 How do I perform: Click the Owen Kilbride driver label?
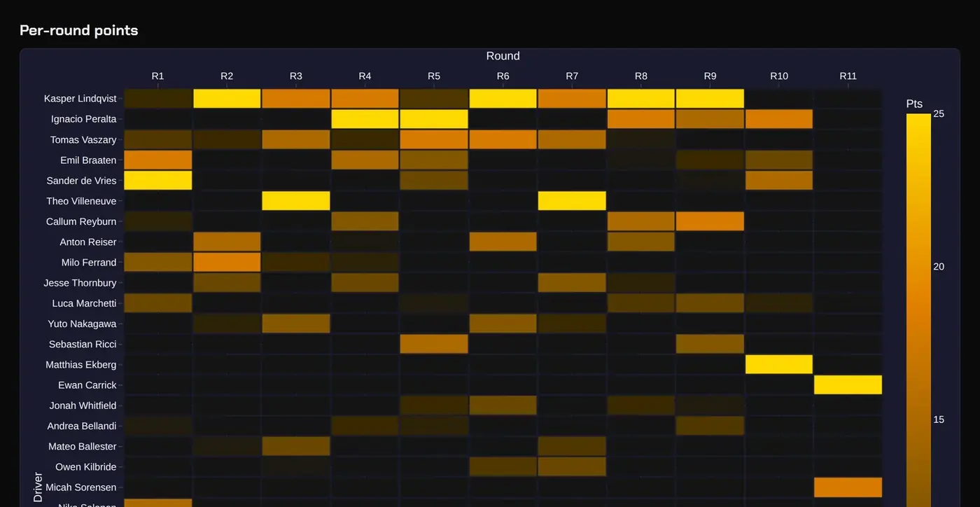click(86, 467)
